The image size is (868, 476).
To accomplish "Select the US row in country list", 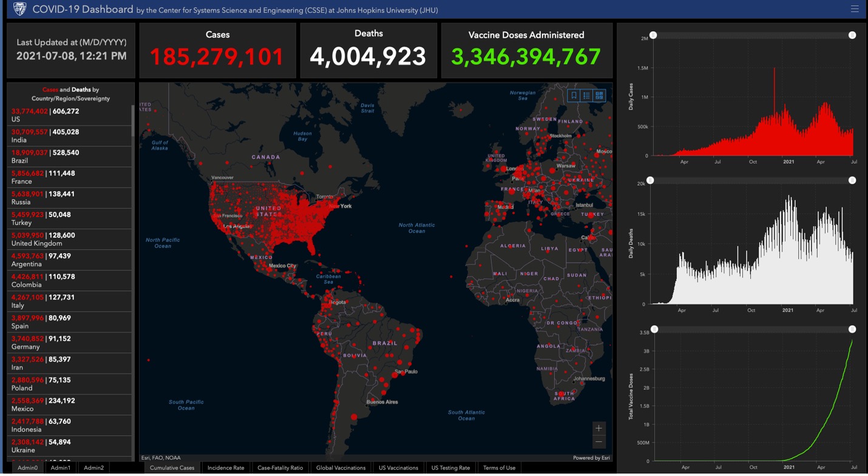I will [69, 115].
